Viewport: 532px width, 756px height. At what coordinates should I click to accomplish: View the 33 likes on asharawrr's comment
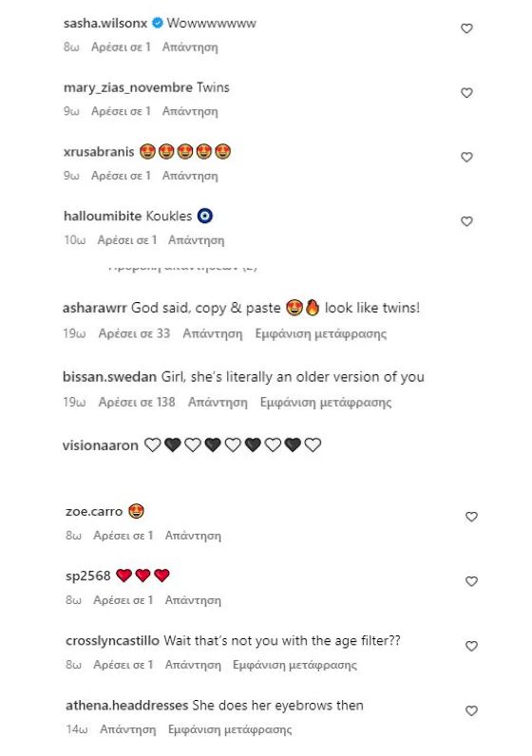click(x=134, y=333)
